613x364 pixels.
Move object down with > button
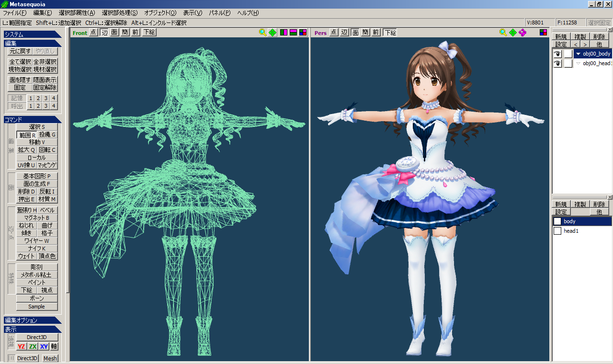585,45
